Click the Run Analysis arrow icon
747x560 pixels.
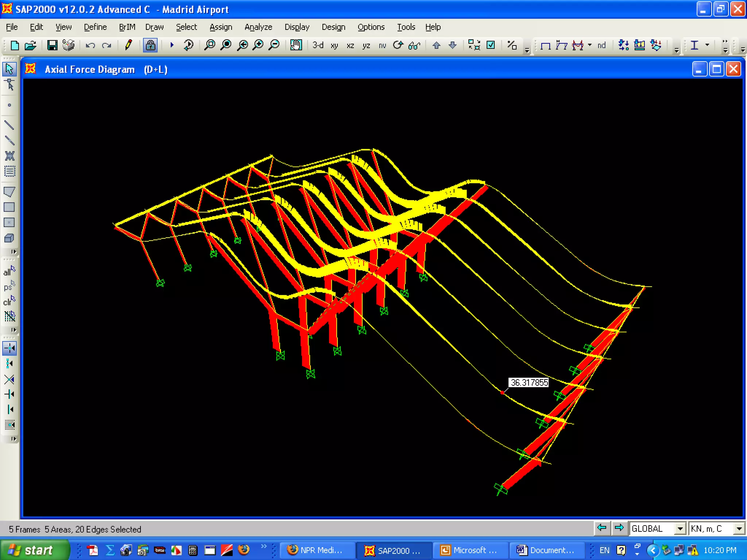tap(172, 45)
